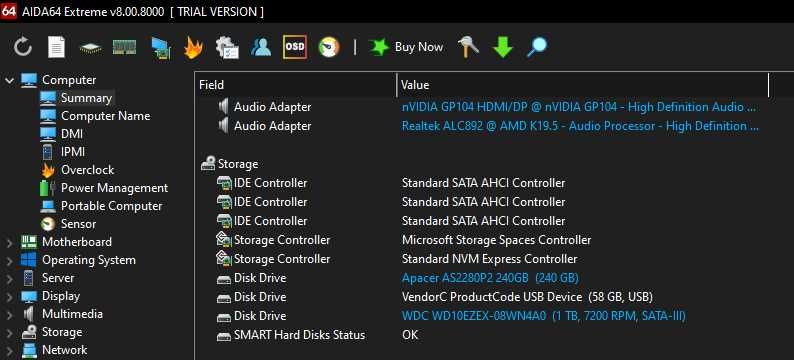The width and height of the screenshot is (794, 360).
Task: Click the CPU chip toolbar icon
Action: click(x=90, y=48)
